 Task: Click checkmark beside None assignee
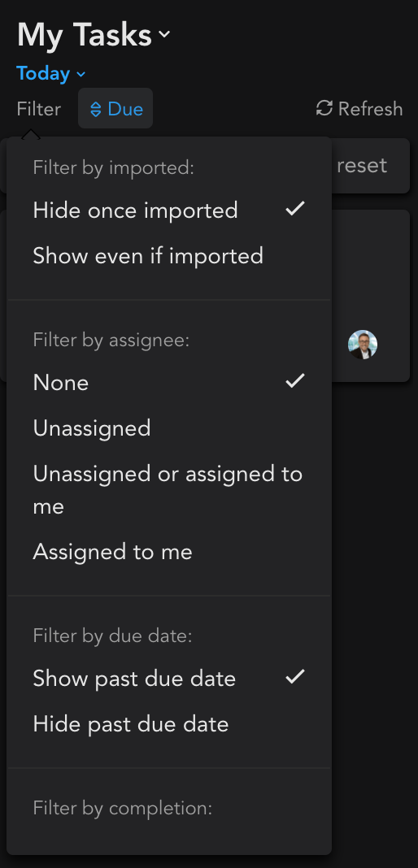click(x=295, y=381)
